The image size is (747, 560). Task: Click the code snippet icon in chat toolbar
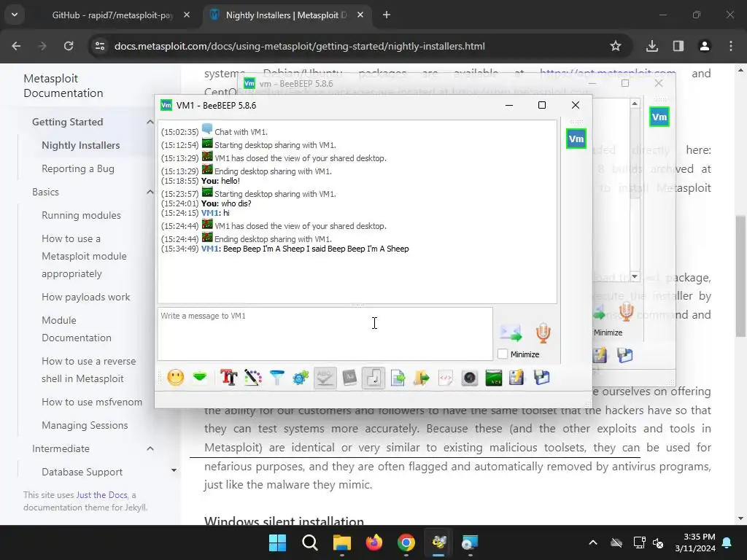coord(446,378)
